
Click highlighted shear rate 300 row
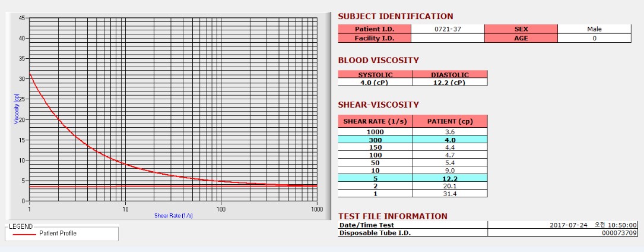point(413,139)
